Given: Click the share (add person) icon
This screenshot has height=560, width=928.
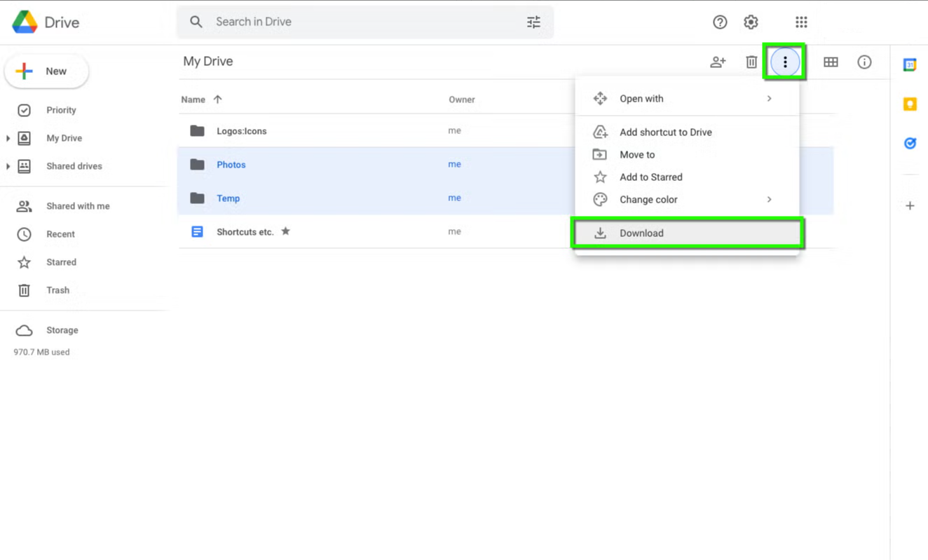Looking at the screenshot, I should click(x=718, y=62).
